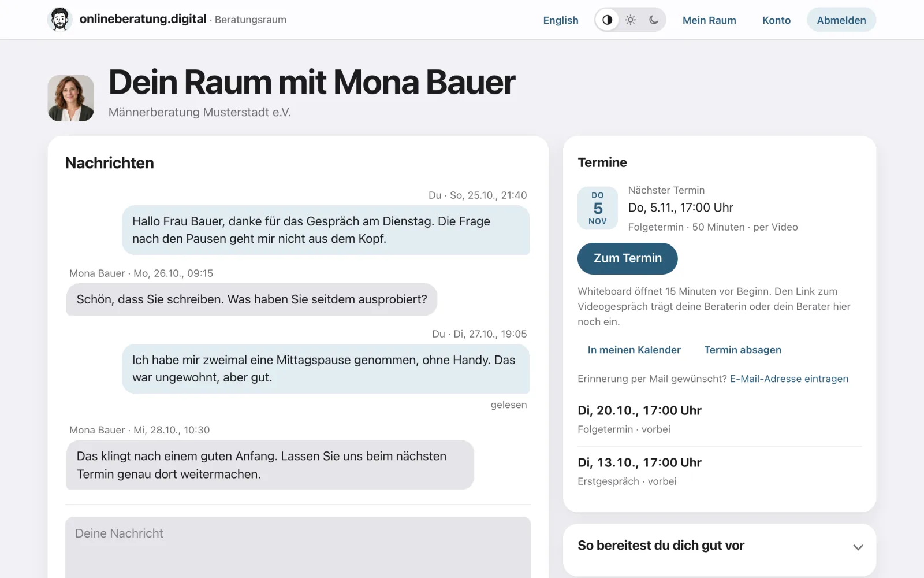Click the 'Dein Raum mit Mona Bauer' heading
Image resolution: width=924 pixels, height=578 pixels.
click(x=312, y=82)
